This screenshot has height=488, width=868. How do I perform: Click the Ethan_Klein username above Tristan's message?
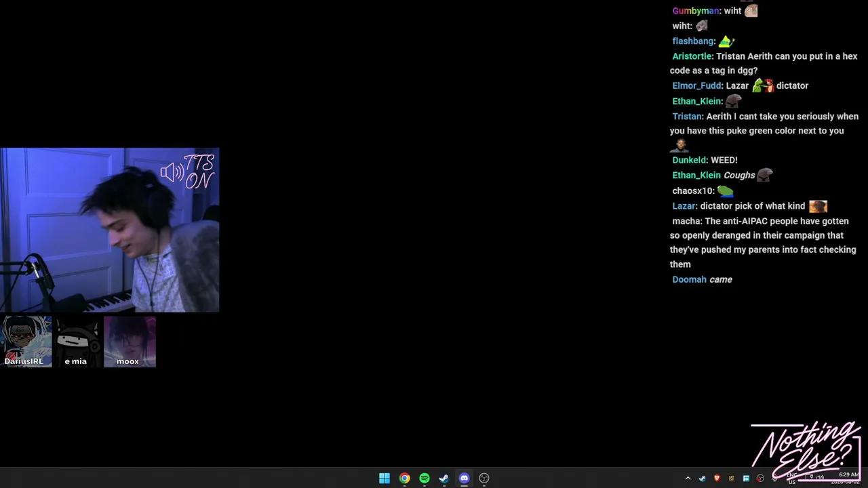pyautogui.click(x=696, y=101)
